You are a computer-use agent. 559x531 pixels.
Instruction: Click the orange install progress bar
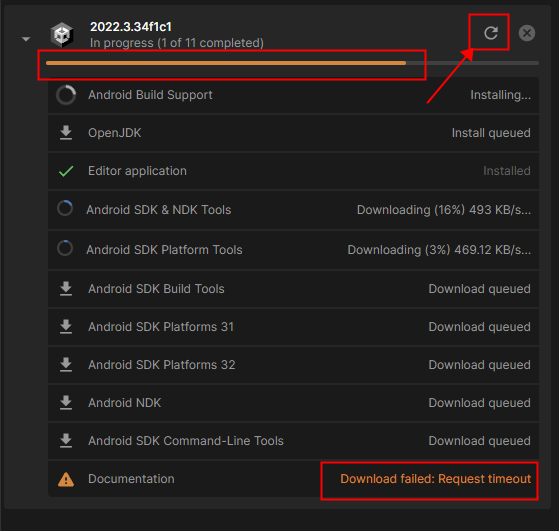point(226,63)
